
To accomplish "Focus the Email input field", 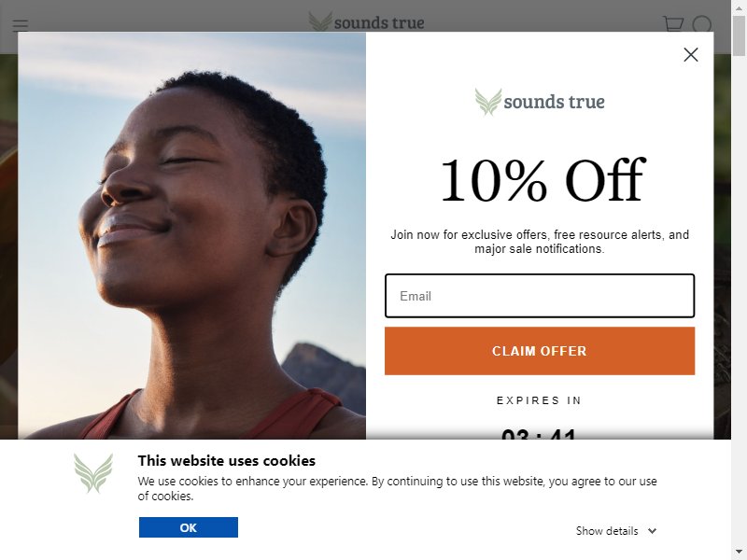I will (540, 296).
